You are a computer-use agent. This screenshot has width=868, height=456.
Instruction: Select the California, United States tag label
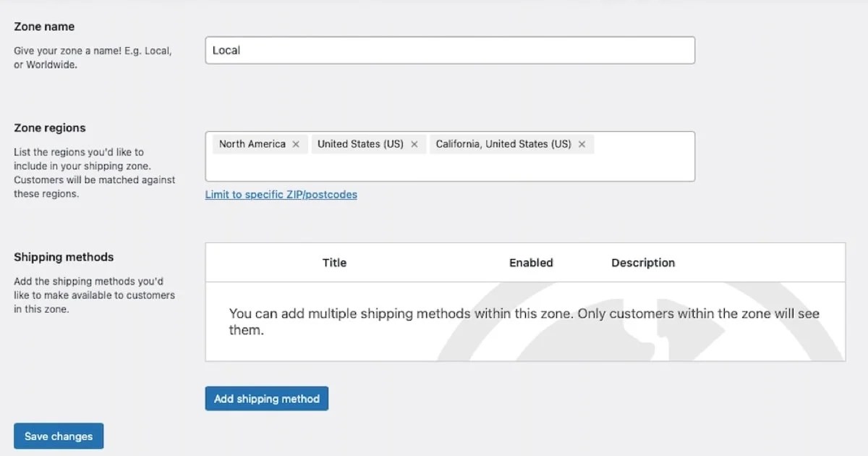coord(503,144)
